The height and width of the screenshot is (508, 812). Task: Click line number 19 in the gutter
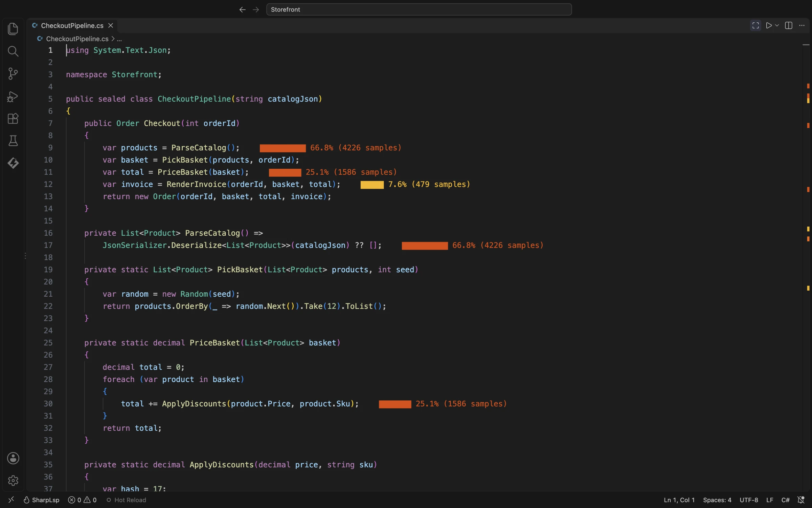pos(48,270)
